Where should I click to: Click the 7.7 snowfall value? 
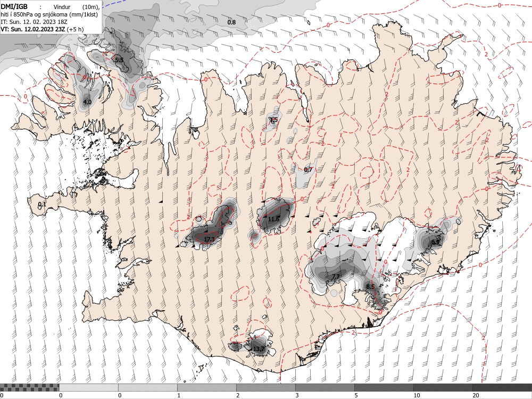(335, 277)
